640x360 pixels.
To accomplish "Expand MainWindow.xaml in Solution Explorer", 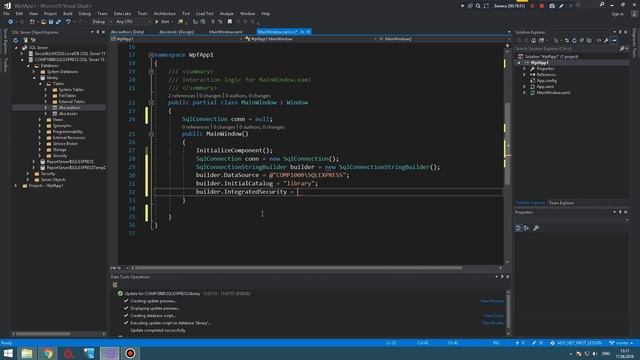I will point(524,93).
